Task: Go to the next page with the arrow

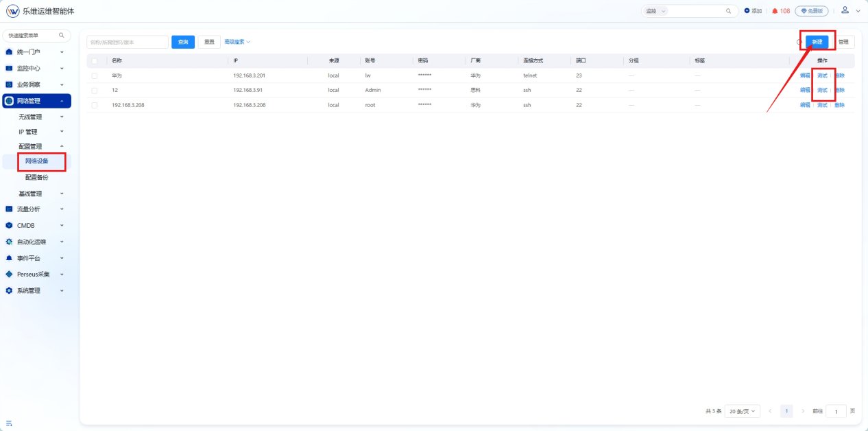Action: [x=804, y=411]
